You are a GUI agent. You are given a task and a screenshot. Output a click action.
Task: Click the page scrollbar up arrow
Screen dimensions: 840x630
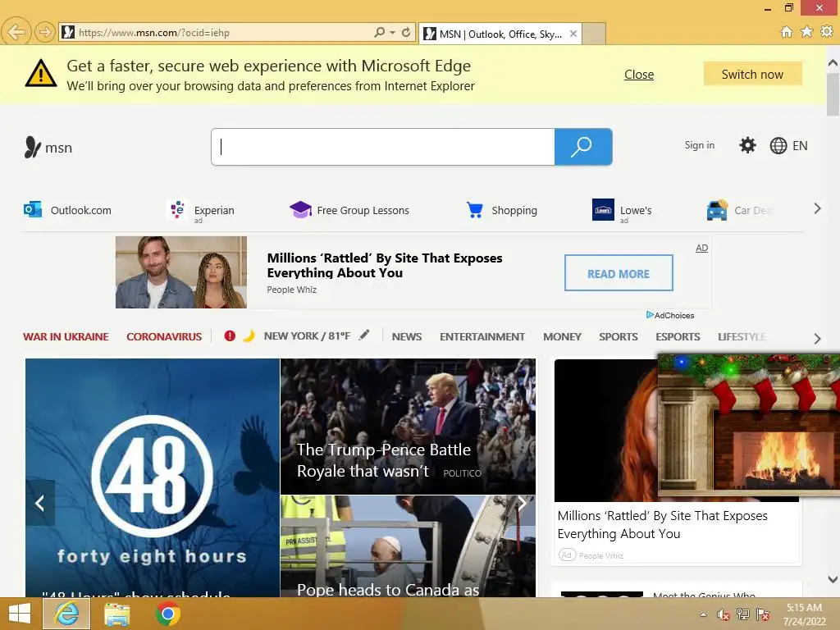pos(833,63)
